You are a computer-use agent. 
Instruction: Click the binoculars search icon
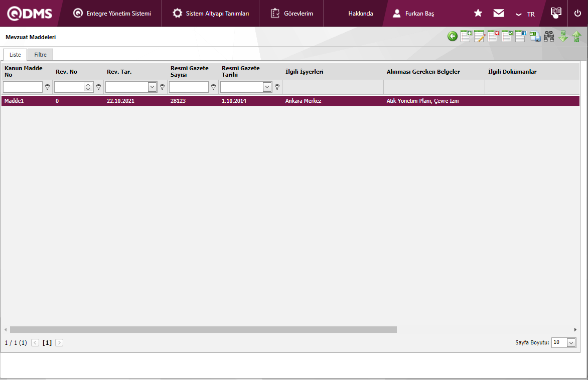(x=549, y=37)
